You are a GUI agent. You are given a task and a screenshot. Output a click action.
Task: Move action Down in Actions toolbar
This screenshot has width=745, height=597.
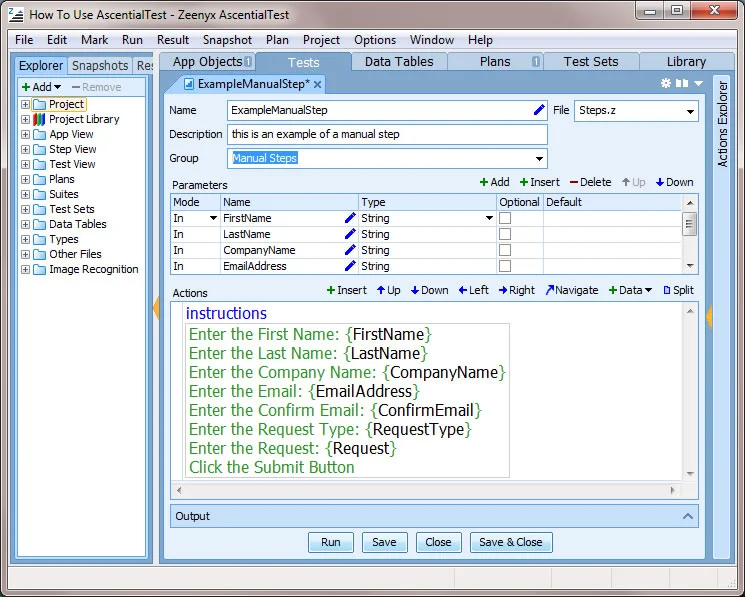pos(430,290)
